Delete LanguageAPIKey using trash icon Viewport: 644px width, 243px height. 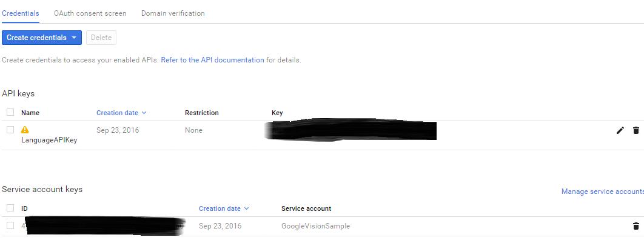[636, 130]
